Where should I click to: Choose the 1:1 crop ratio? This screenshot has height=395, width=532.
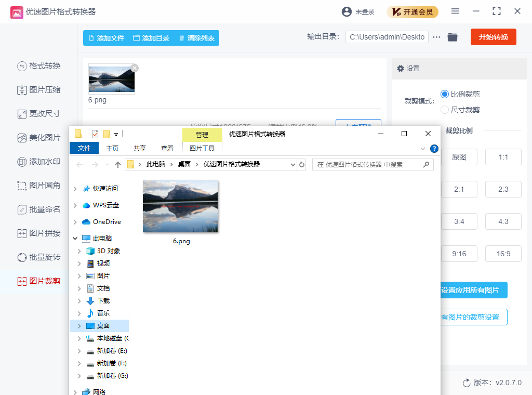pyautogui.click(x=503, y=157)
